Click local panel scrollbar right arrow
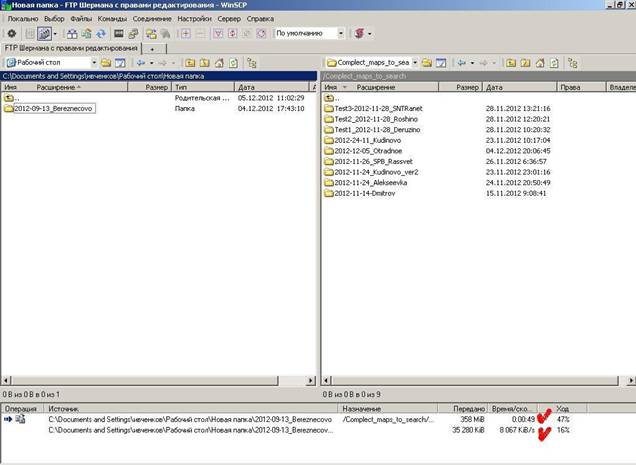Screen dimensions: 636x465 pos(311,381)
